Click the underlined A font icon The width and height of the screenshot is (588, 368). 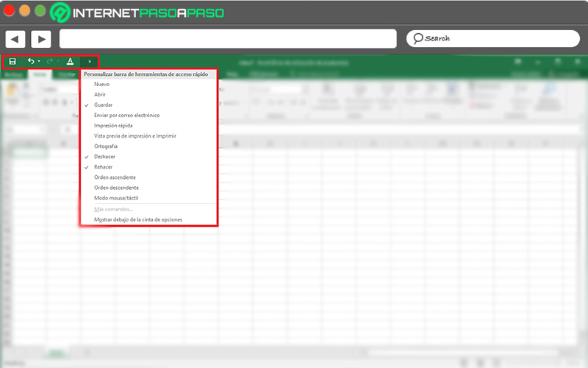tap(70, 62)
